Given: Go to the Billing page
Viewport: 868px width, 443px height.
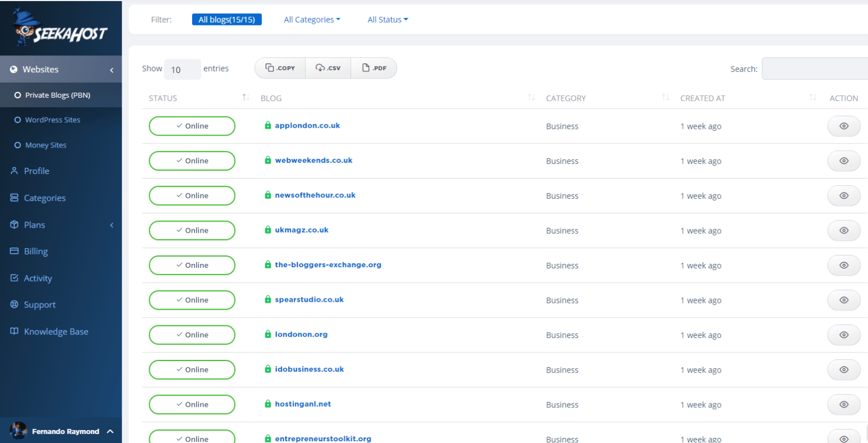Looking at the screenshot, I should tap(36, 251).
